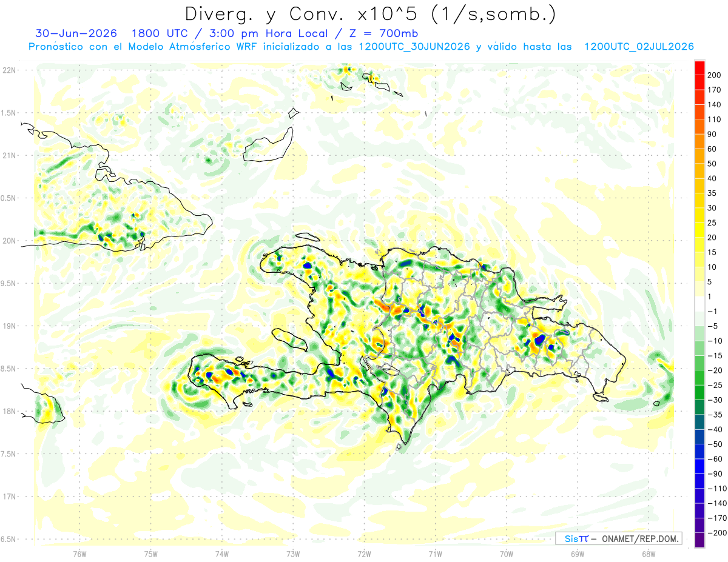Click 'Modelo Atmósferico WRF' in the subtitle
The image size is (728, 562).
click(x=189, y=47)
